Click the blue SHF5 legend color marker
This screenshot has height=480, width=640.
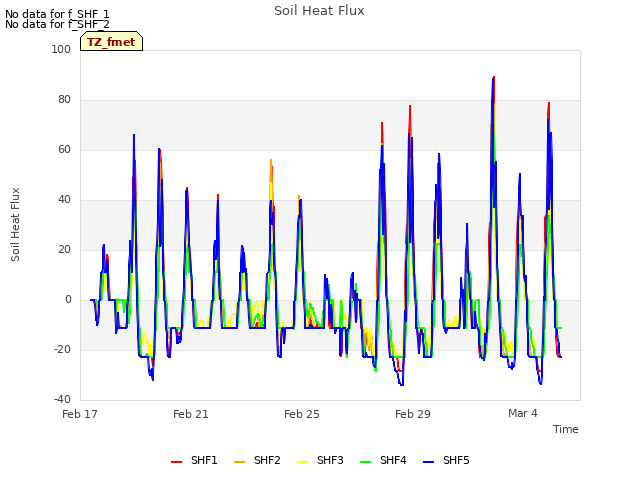pyautogui.click(x=429, y=462)
